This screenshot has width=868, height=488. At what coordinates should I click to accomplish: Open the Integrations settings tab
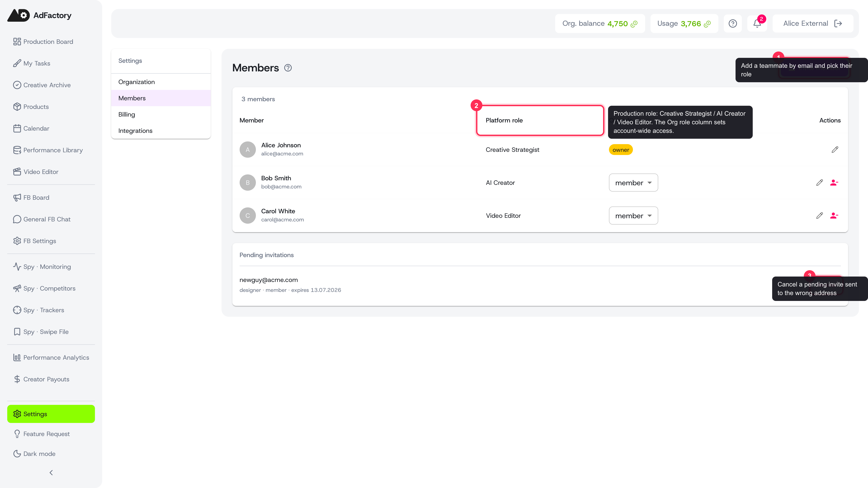pos(161,131)
